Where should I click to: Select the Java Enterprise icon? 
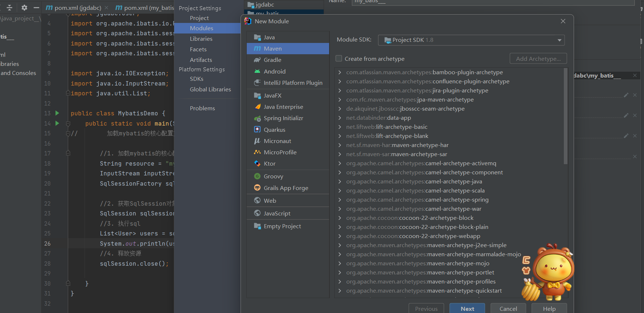click(x=257, y=107)
